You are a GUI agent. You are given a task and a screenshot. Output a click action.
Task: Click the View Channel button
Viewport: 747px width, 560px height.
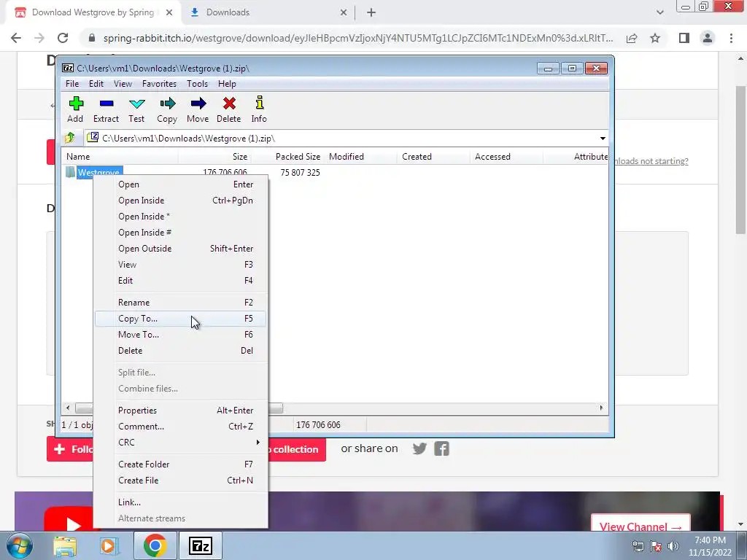[x=640, y=524]
